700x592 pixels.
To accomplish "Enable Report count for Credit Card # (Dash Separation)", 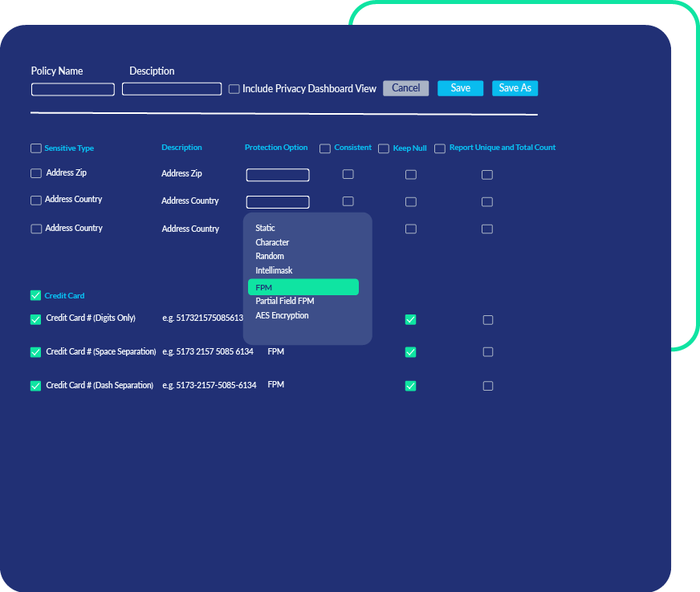I will coord(486,386).
